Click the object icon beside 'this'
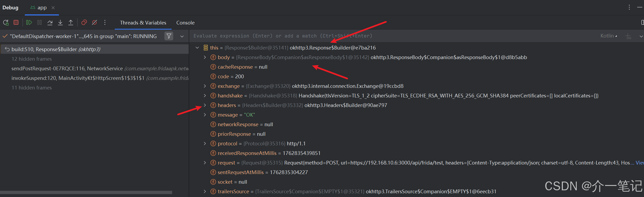 click(x=206, y=48)
